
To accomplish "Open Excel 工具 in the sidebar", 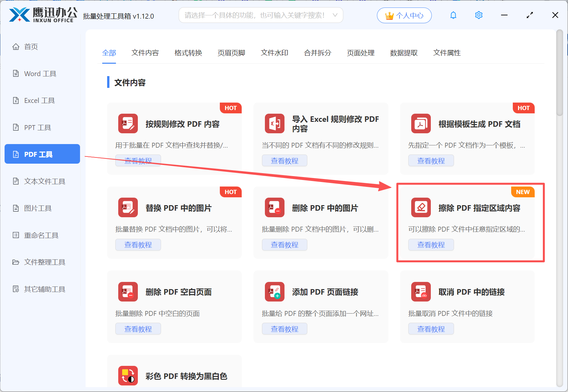I will click(x=42, y=101).
